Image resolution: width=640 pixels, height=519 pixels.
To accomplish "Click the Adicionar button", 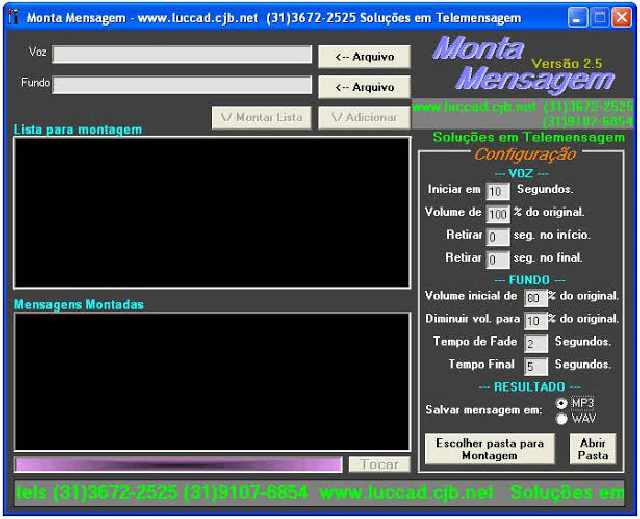I will pyautogui.click(x=364, y=118).
